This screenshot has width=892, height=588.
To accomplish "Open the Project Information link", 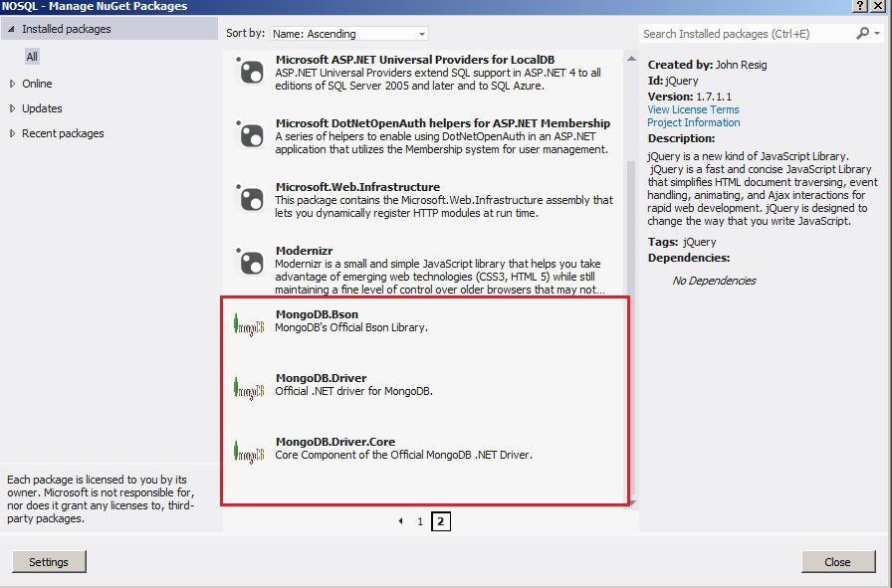I will [x=693, y=122].
